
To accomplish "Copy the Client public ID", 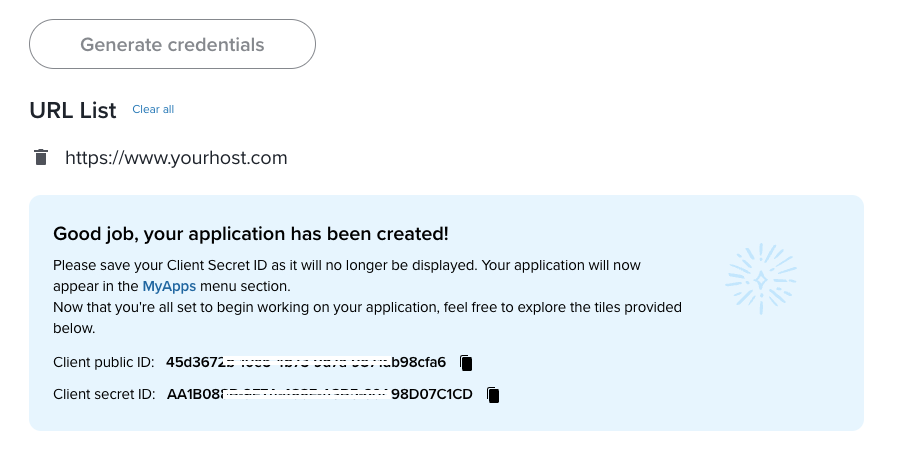I will 466,363.
